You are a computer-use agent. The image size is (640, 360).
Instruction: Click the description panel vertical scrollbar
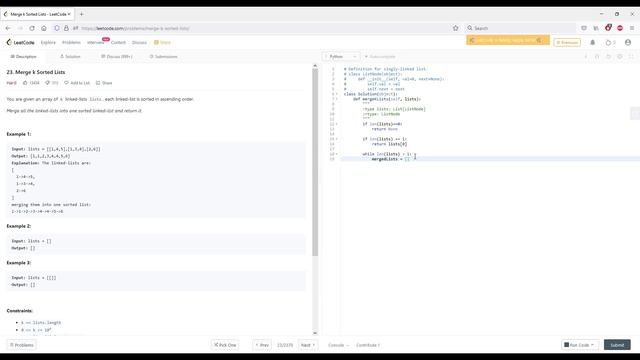(x=315, y=162)
